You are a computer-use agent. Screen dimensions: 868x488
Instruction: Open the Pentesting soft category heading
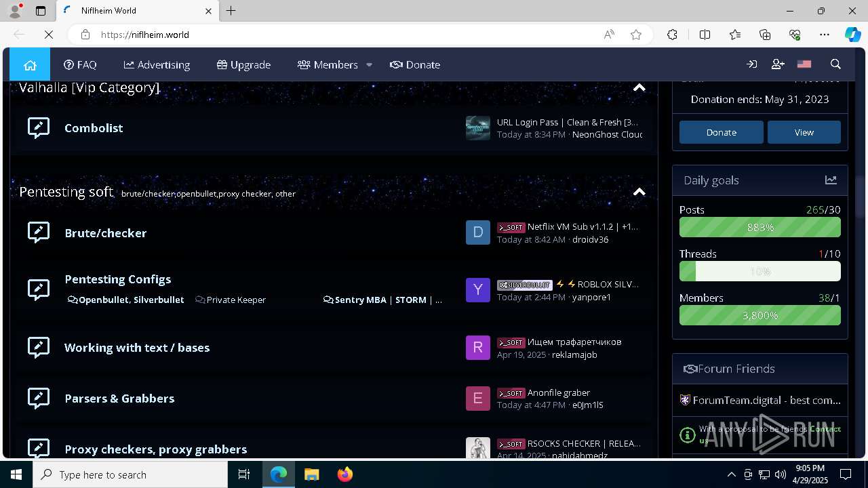[66, 192]
